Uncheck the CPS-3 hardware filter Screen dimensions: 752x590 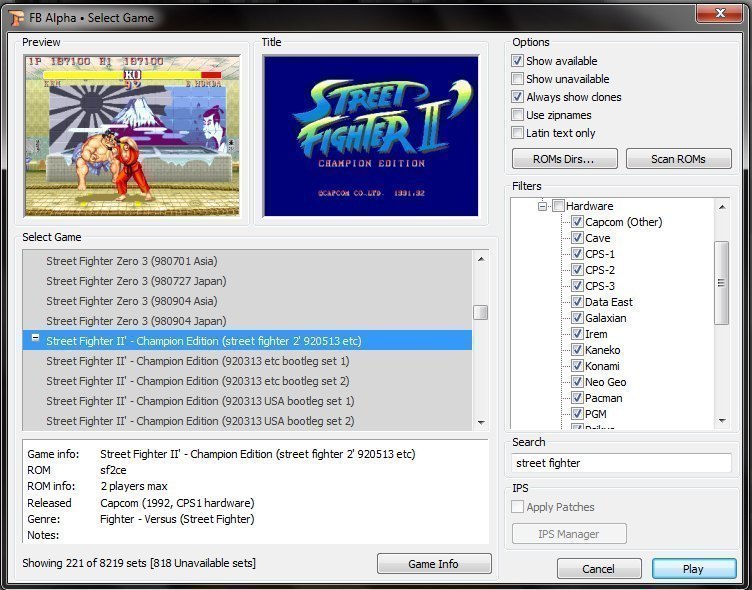coord(577,286)
